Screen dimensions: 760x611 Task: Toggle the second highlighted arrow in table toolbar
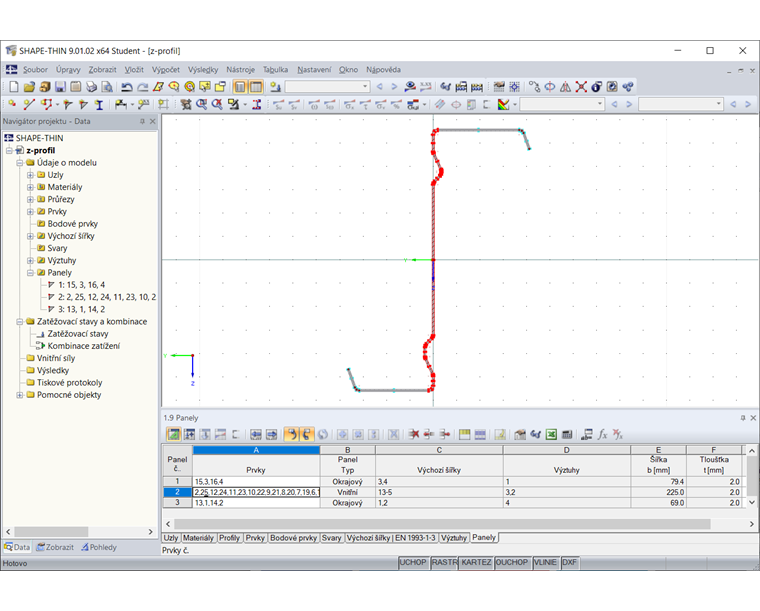307,434
